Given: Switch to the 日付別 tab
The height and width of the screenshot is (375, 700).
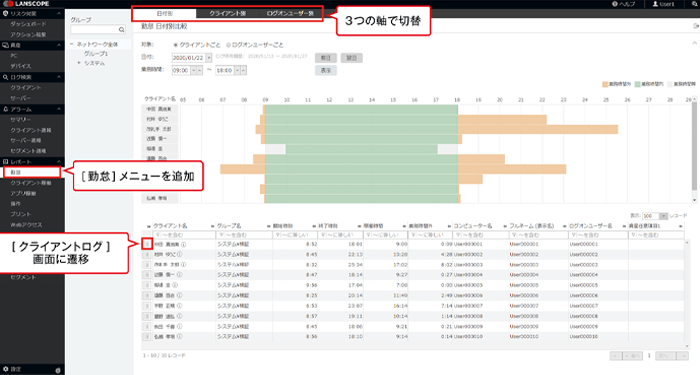Looking at the screenshot, I should (x=165, y=13).
